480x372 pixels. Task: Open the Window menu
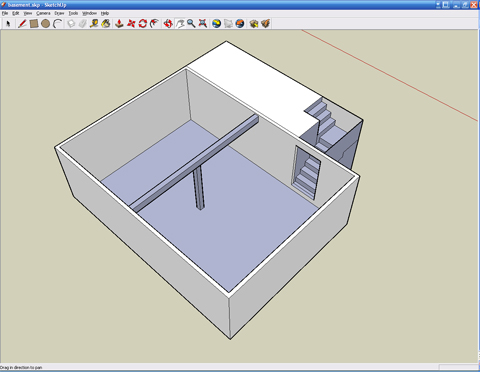pos(89,13)
